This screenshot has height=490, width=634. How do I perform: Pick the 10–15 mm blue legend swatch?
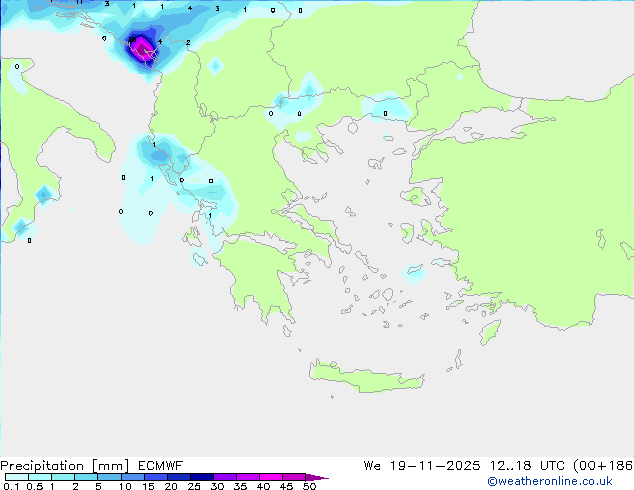click(x=132, y=477)
